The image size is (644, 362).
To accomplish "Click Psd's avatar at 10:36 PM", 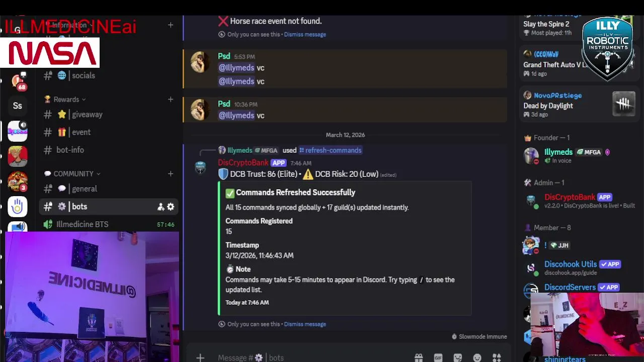I will click(x=200, y=110).
